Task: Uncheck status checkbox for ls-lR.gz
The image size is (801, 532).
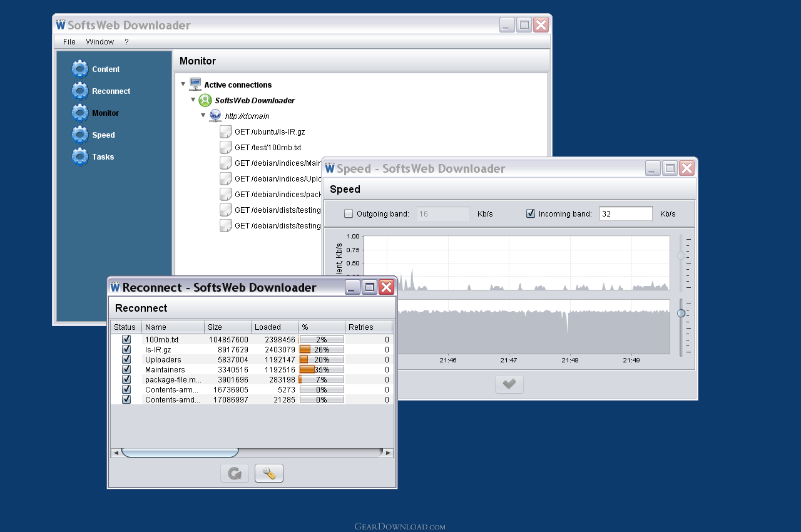Action: click(x=126, y=349)
